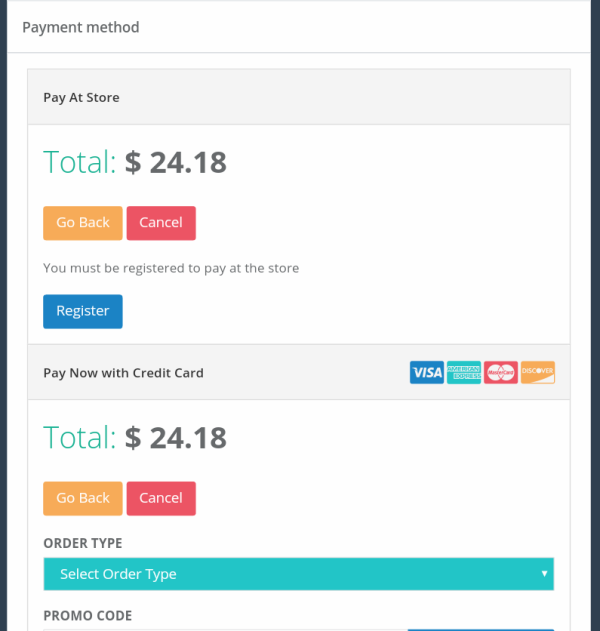This screenshot has height=631, width=600.
Task: Click the Payment method heading
Action: point(81,27)
